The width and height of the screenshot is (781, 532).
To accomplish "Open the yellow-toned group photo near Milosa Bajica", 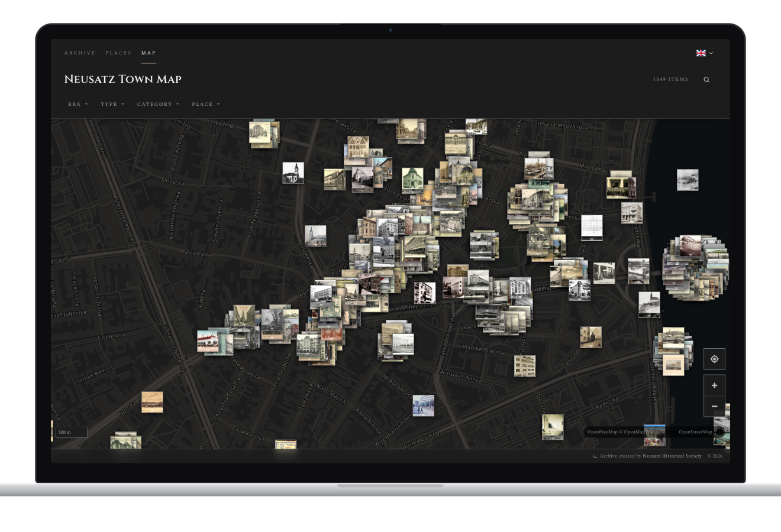I will (617, 188).
